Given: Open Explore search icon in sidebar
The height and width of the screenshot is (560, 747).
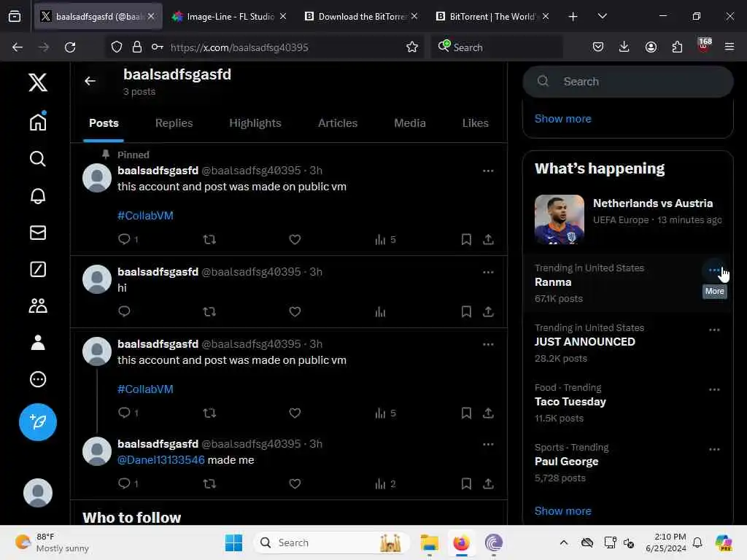Looking at the screenshot, I should coord(38,158).
